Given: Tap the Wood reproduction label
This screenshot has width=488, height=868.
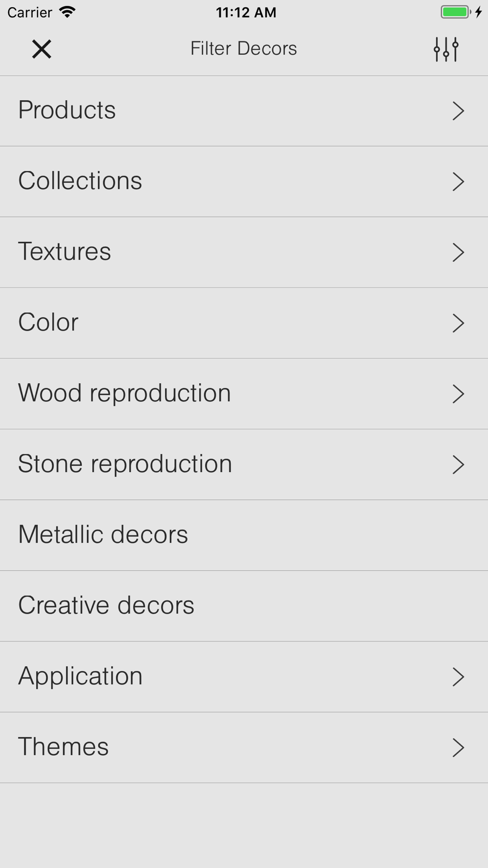Looking at the screenshot, I should 124,393.
